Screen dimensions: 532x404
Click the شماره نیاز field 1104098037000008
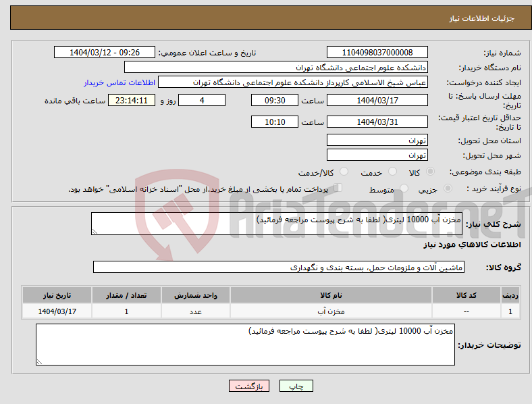[377, 52]
